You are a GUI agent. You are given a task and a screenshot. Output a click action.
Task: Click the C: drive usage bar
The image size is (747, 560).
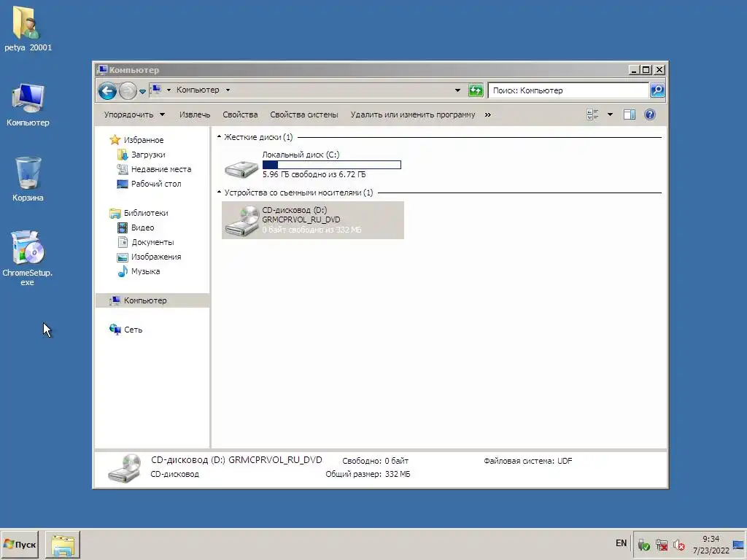point(332,165)
